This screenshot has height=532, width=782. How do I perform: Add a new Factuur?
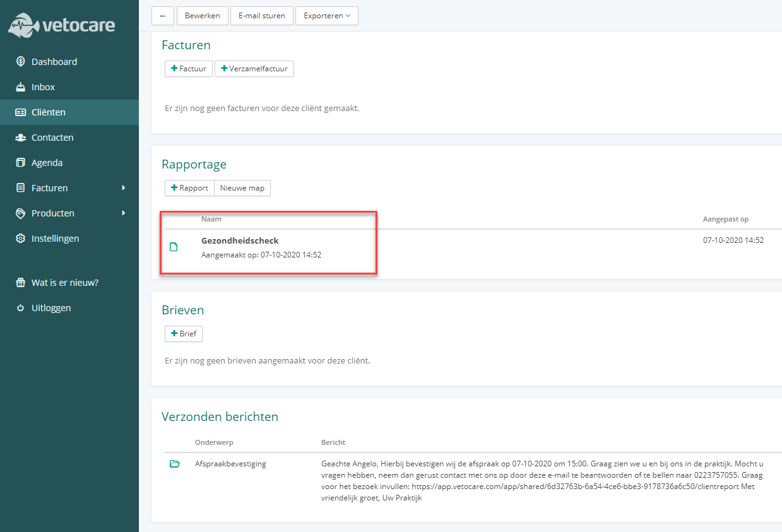[x=189, y=69]
